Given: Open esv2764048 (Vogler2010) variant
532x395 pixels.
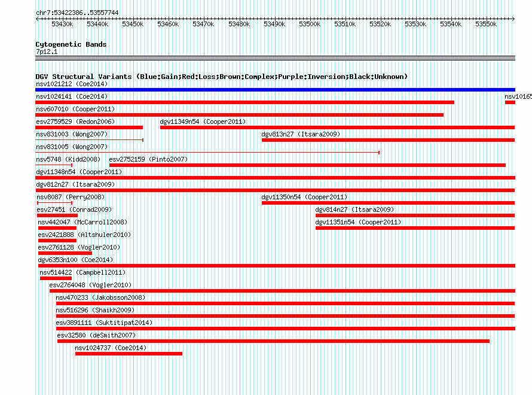Looking at the screenshot, I should (90, 285).
